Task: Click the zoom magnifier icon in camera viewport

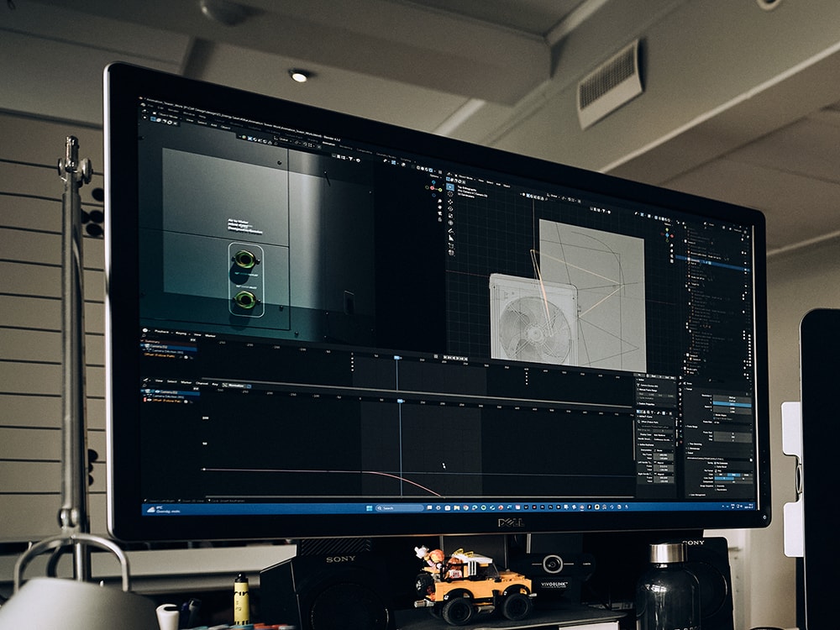Action: coord(438,201)
